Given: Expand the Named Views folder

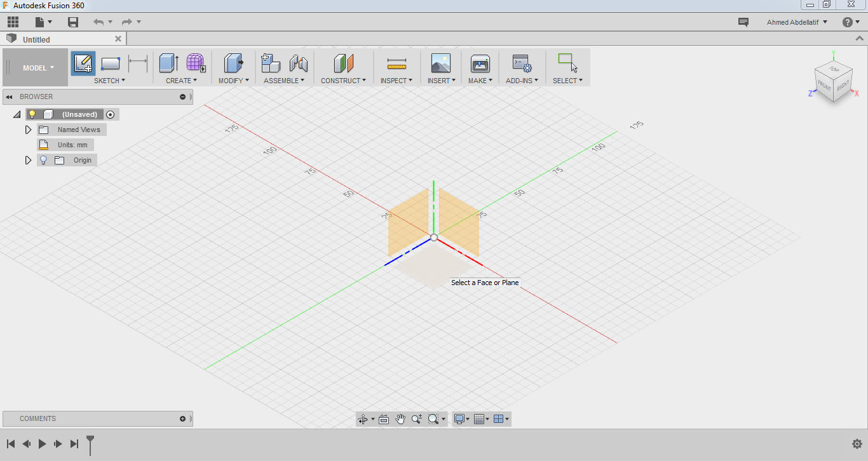Looking at the screenshot, I should 28,130.
